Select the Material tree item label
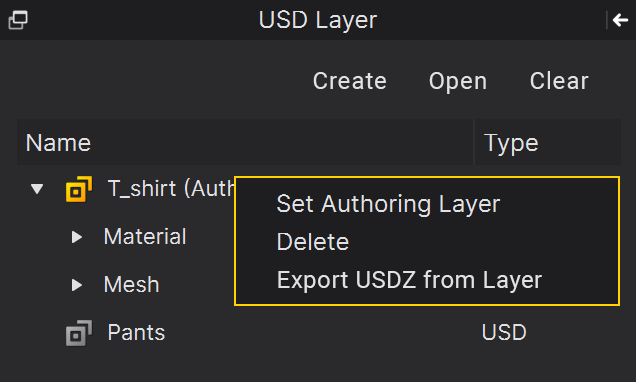Image resolution: width=636 pixels, height=382 pixels. 145,237
